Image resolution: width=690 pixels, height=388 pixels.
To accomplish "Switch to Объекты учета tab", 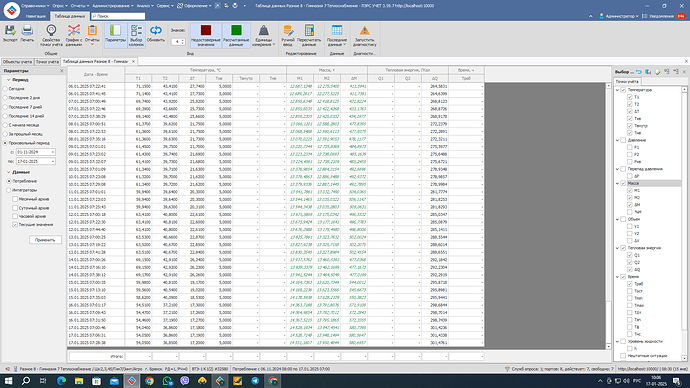I will pos(17,62).
